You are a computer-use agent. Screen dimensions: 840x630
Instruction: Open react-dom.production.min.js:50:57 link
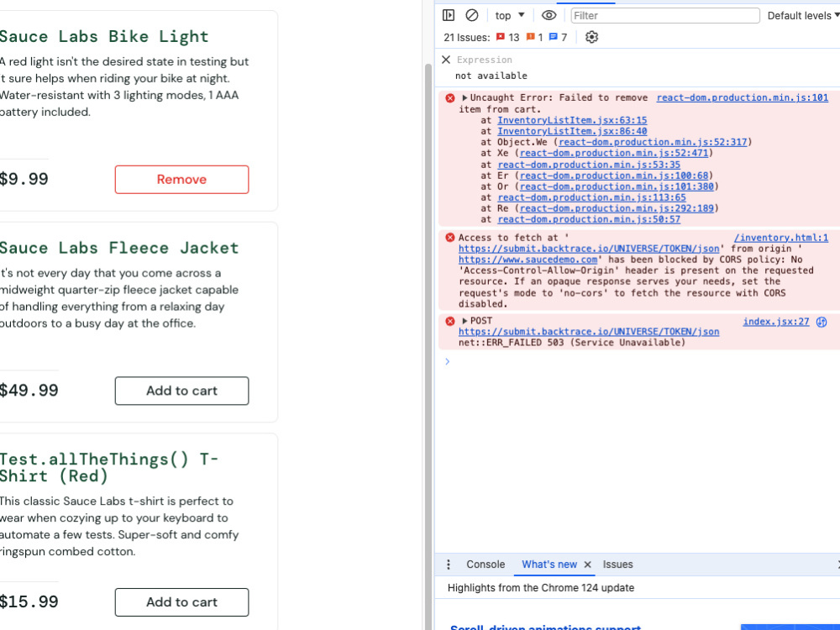click(x=589, y=219)
